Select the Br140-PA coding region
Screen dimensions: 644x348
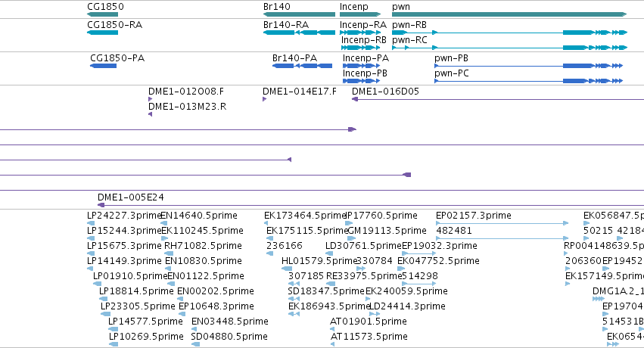[302, 66]
